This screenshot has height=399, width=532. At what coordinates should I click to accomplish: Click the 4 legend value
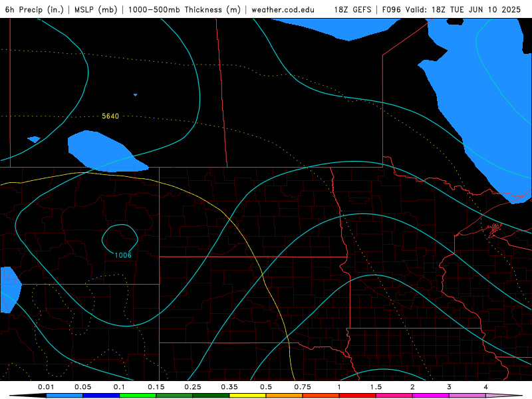pyautogui.click(x=486, y=387)
